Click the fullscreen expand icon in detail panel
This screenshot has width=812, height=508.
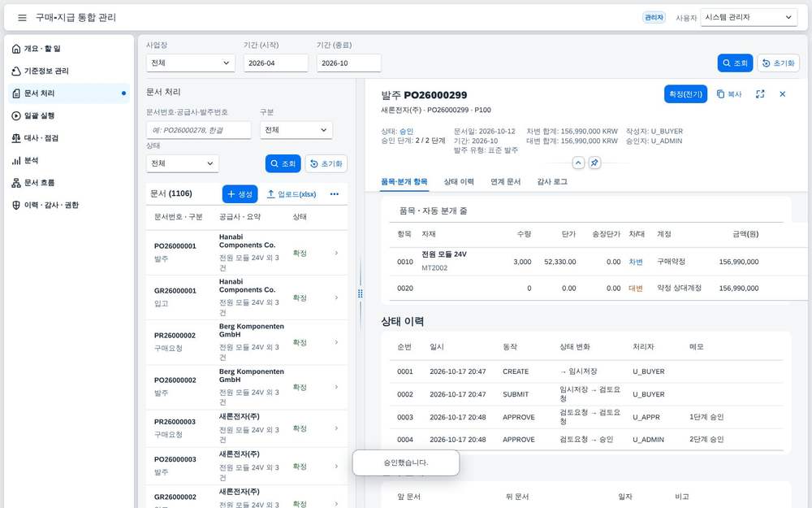[x=760, y=93]
